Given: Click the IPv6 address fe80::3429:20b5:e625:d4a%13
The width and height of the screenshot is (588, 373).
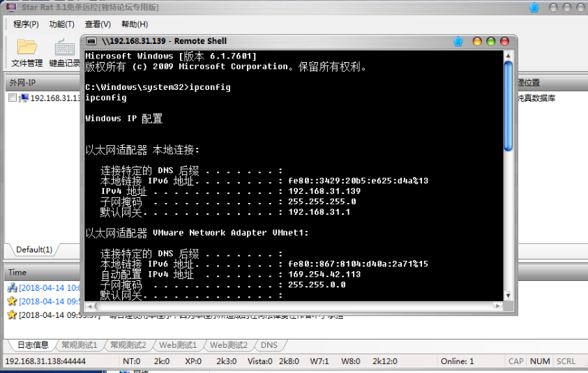Looking at the screenshot, I should [358, 181].
